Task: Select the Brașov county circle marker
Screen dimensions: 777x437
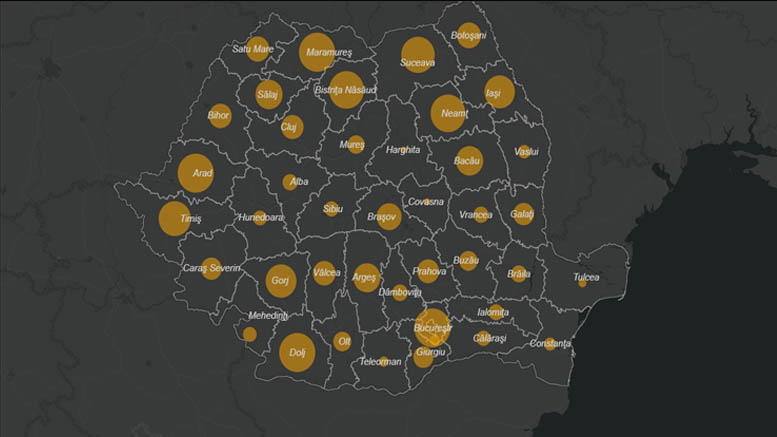Action: tap(388, 216)
